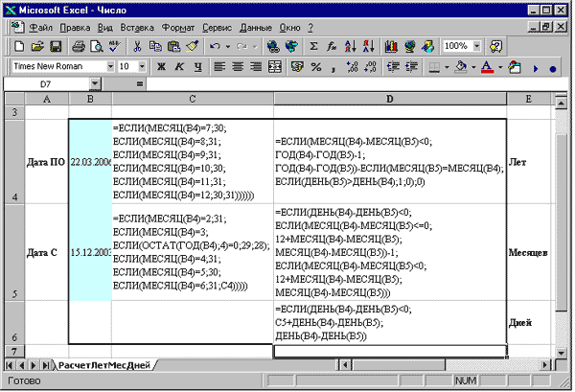Apply fill color with paint bucket

click(x=461, y=67)
